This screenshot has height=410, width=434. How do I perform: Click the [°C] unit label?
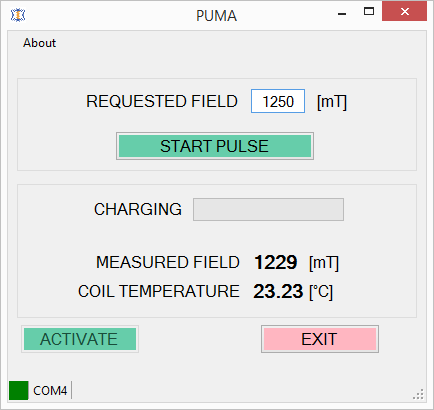pos(321,292)
